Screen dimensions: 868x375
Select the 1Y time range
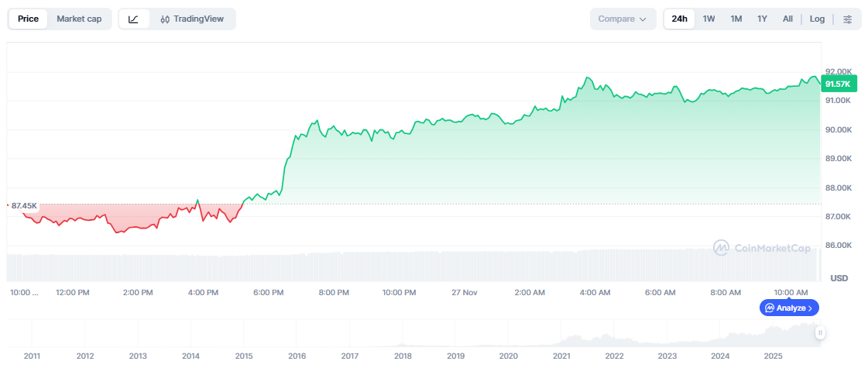762,19
